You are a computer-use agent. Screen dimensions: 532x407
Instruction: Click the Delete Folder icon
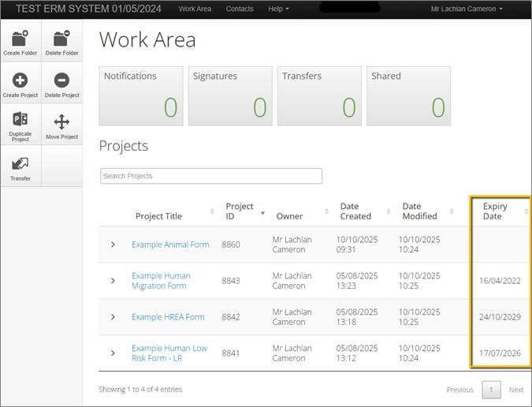61,39
